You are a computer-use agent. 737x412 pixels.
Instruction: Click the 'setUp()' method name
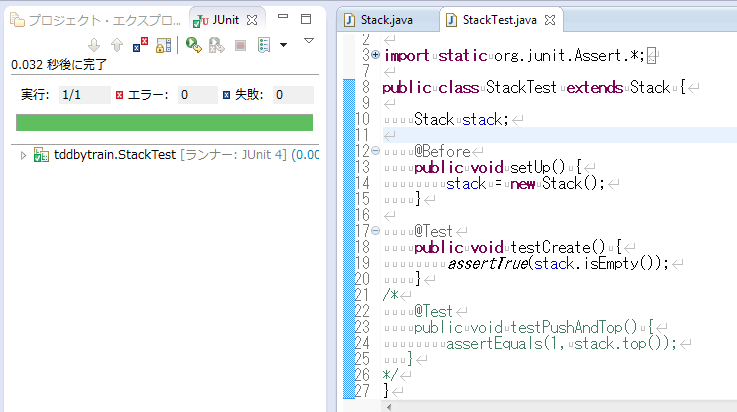[538, 167]
